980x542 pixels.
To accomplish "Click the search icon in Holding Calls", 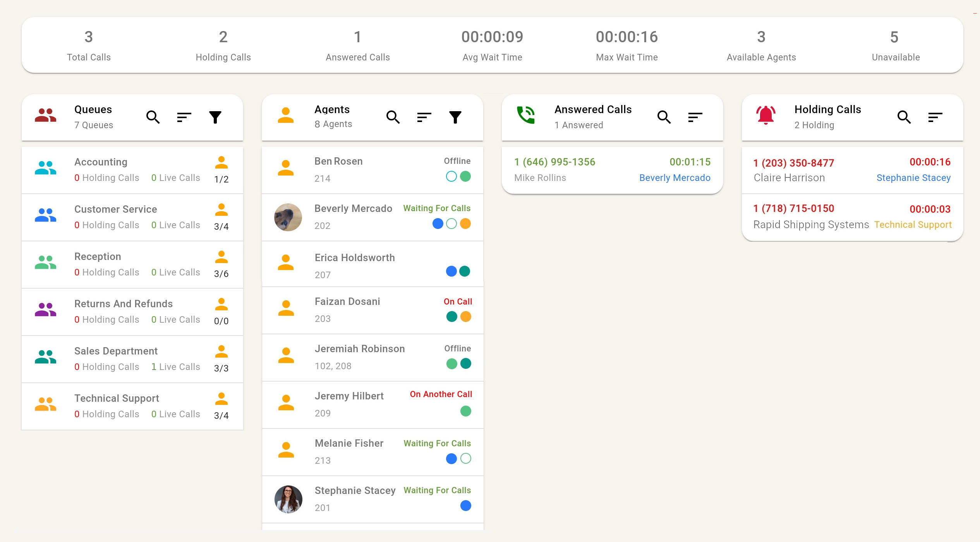I will pos(904,117).
